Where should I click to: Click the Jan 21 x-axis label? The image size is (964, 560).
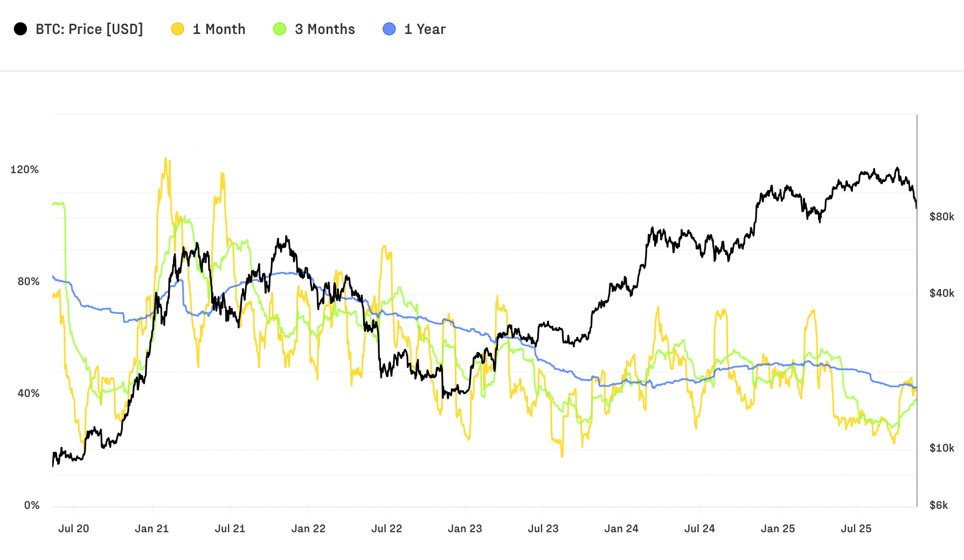(x=152, y=529)
